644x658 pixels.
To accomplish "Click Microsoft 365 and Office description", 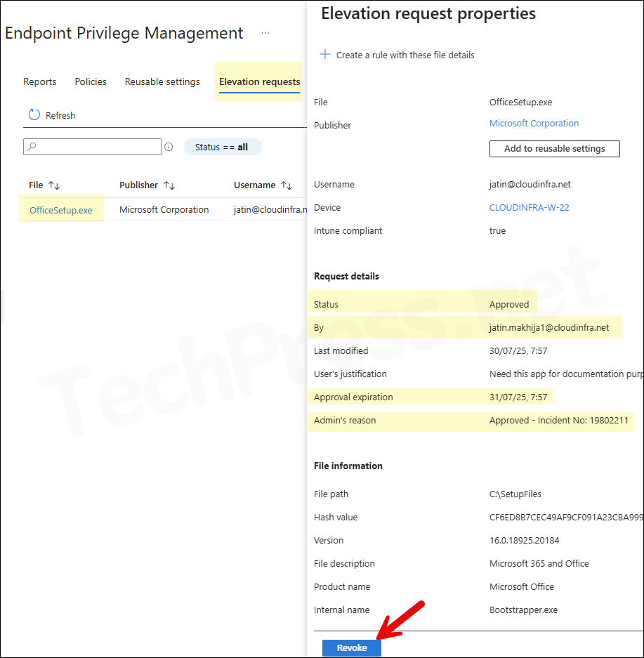I will coord(539,563).
